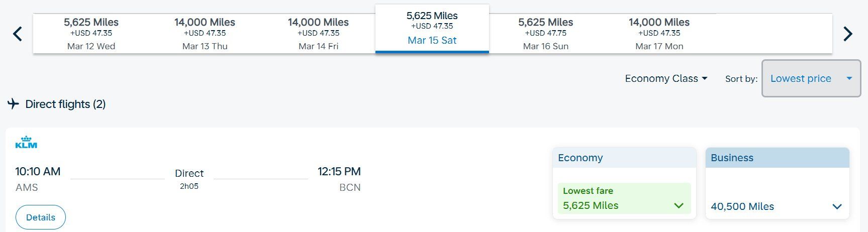
Task: Select the Mar 15 Sat date tab
Action: (x=432, y=29)
